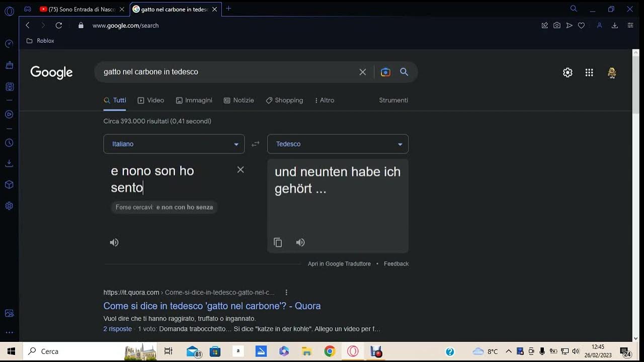Open the GX Corner gamepad tab
The height and width of the screenshot is (362, 644).
coord(28,9)
